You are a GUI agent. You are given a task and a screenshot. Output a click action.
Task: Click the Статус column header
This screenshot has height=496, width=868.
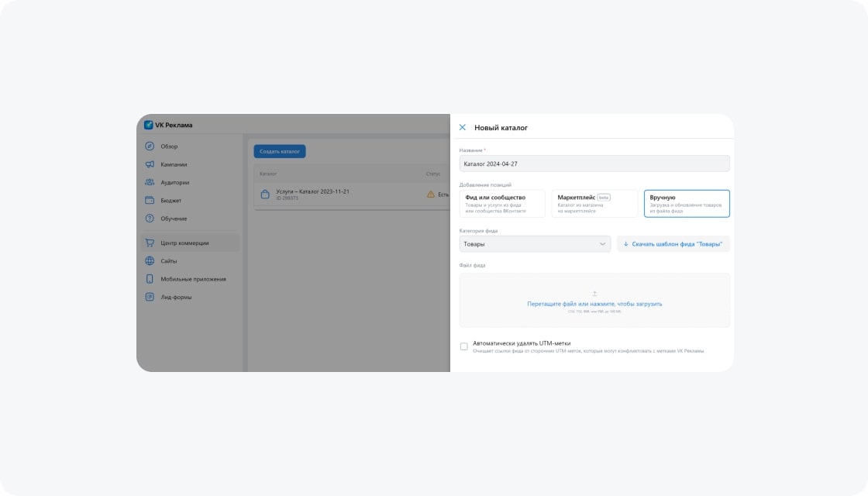pos(433,174)
